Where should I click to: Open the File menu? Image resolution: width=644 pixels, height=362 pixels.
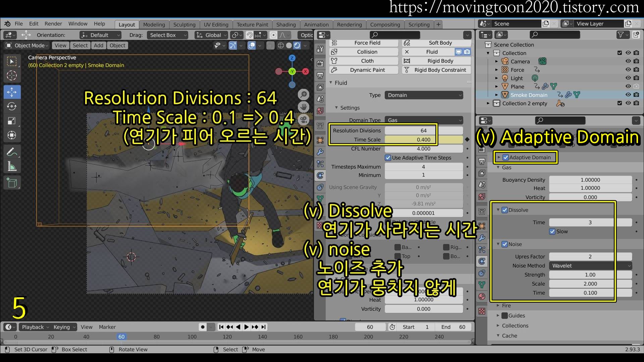[x=19, y=24]
